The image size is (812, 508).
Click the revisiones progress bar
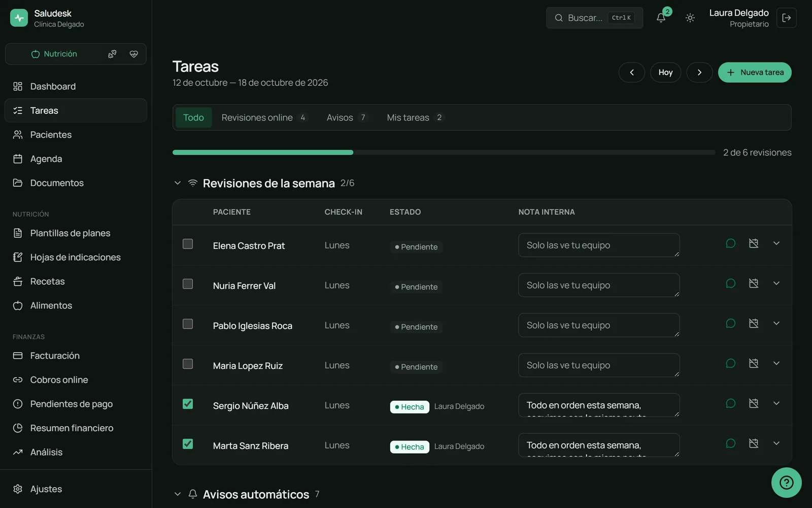tap(444, 152)
